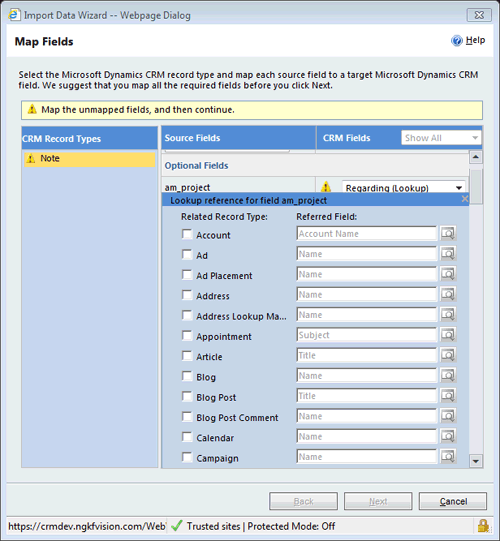
Task: Click the Internet Explorer icon in title bar
Action: click(x=14, y=15)
